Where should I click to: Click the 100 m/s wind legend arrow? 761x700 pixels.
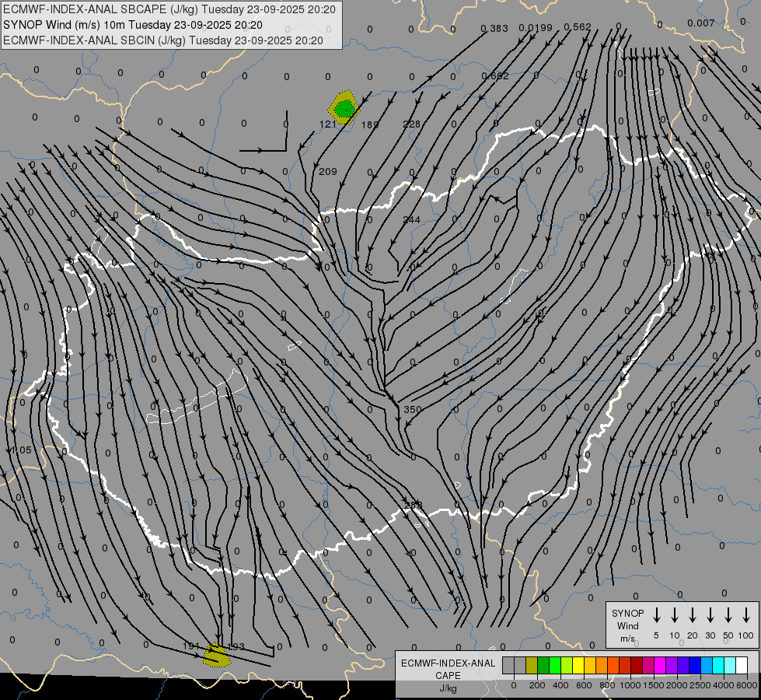[x=746, y=614]
